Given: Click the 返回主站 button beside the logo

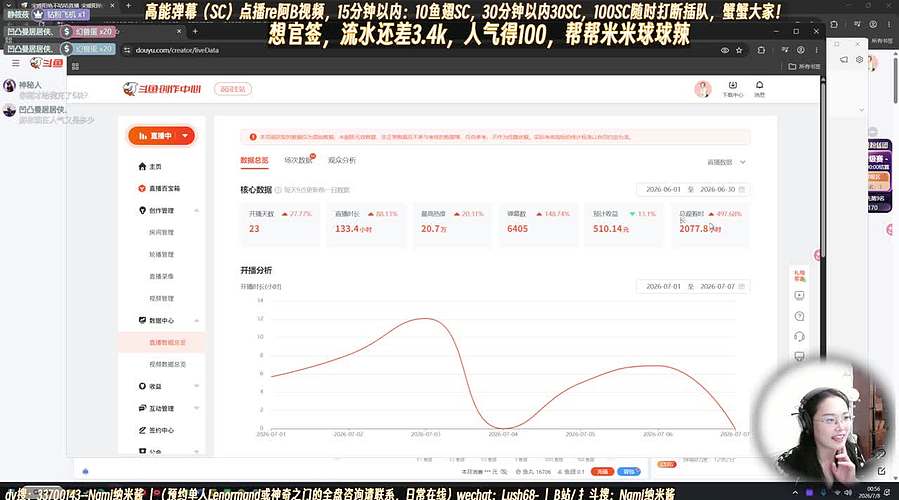Looking at the screenshot, I should [233, 89].
